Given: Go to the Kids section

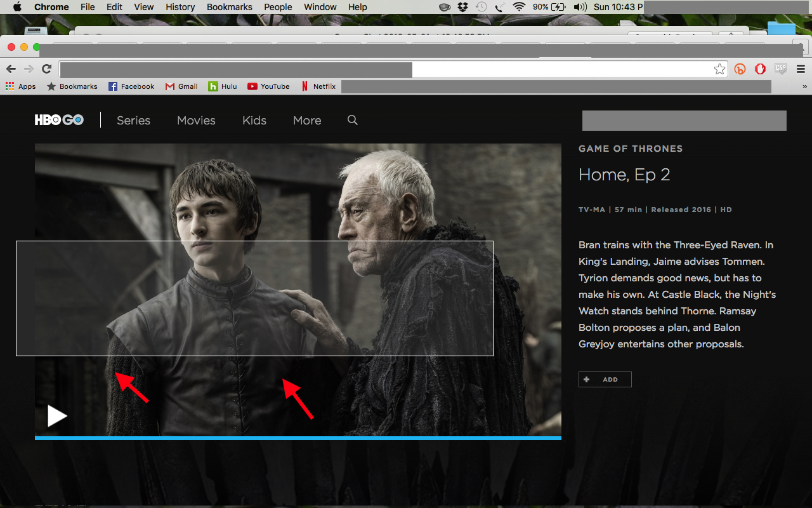Looking at the screenshot, I should [x=254, y=120].
